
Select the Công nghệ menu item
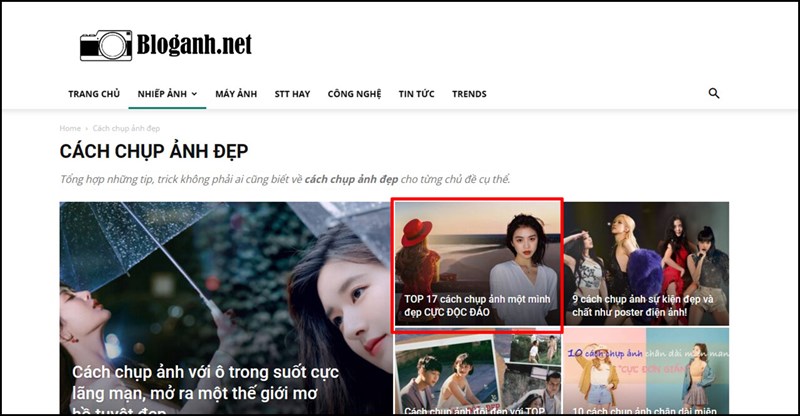(x=355, y=94)
